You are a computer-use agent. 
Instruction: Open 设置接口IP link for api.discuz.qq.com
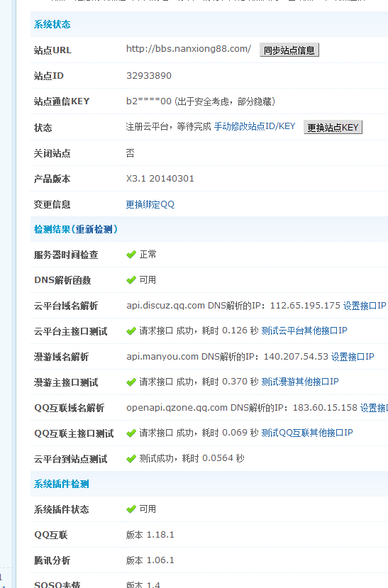365,306
